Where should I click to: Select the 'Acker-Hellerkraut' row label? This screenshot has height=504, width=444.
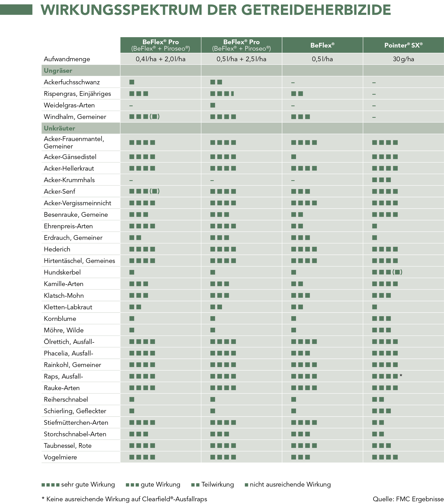69,168
